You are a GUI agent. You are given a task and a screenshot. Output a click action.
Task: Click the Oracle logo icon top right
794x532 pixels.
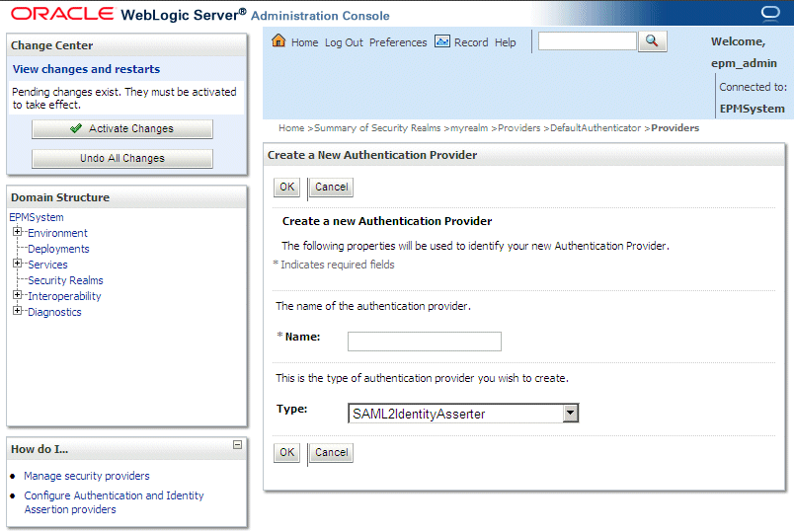click(770, 14)
